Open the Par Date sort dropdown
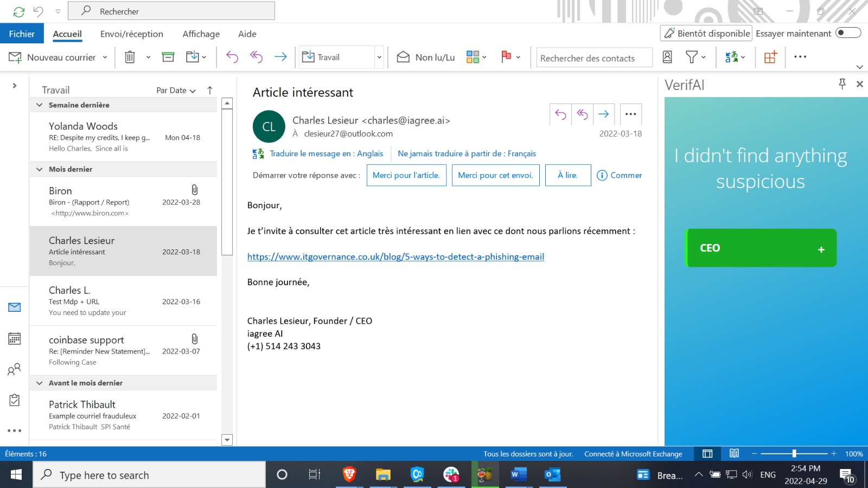 [176, 91]
